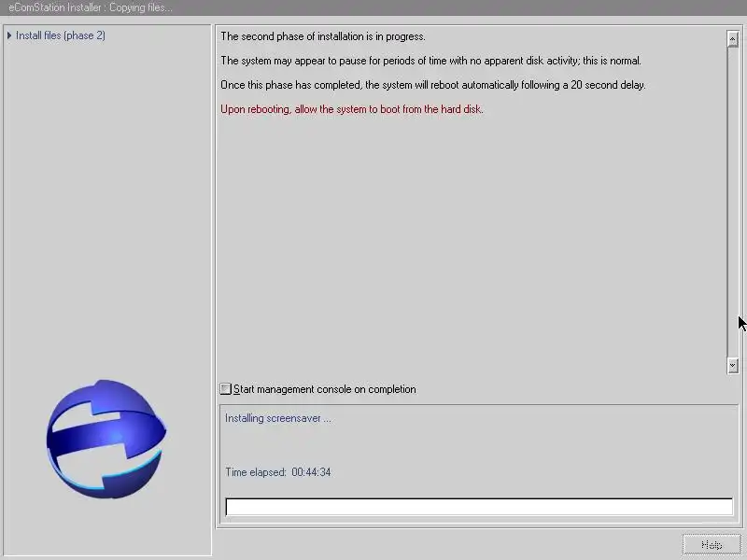Click the scrollbar up arrow button
This screenshot has width=747, height=560.
tap(733, 39)
